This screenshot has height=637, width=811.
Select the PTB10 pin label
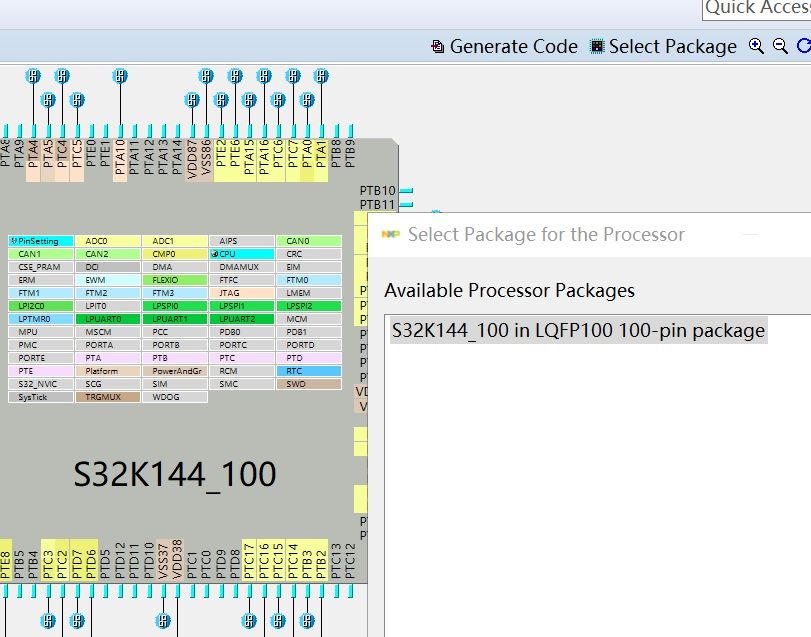tap(378, 191)
